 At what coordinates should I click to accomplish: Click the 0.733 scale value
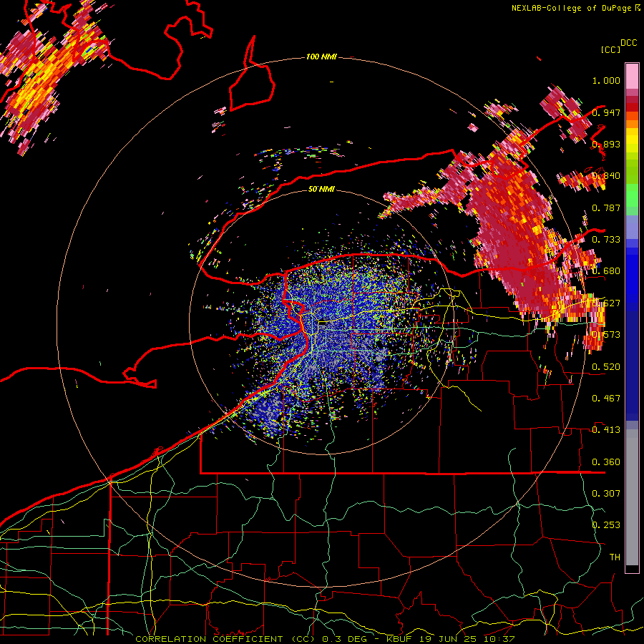coord(606,240)
